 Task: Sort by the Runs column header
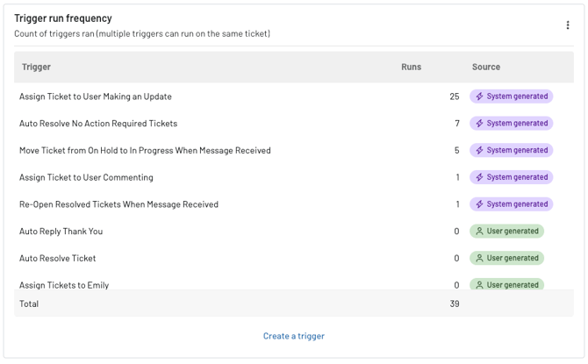[x=411, y=68]
